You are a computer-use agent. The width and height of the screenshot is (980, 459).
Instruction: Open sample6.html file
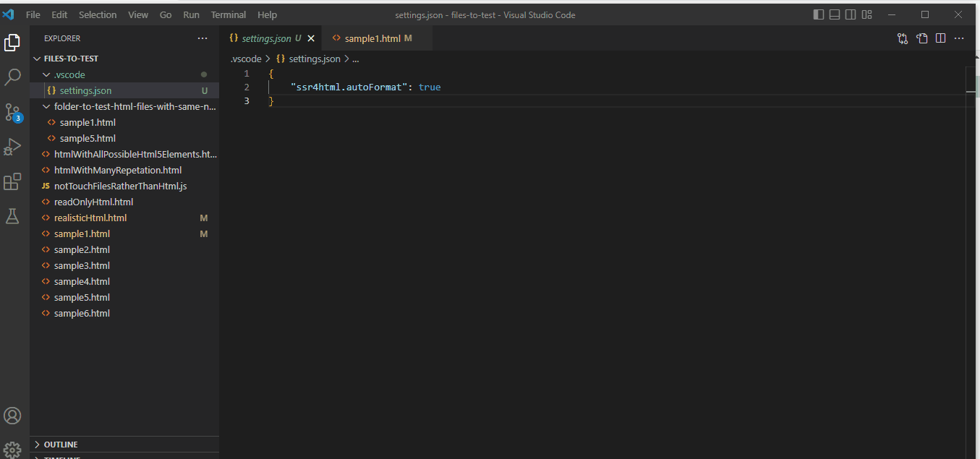click(124, 313)
